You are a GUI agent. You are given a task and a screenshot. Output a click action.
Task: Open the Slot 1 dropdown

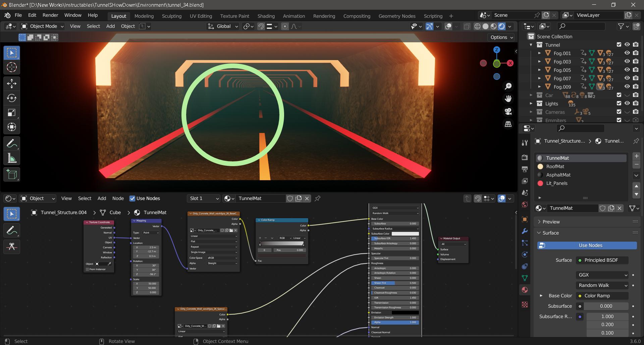pos(204,198)
